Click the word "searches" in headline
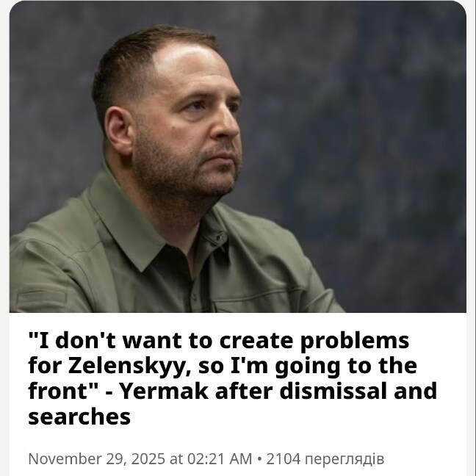476x476 pixels. [79, 417]
